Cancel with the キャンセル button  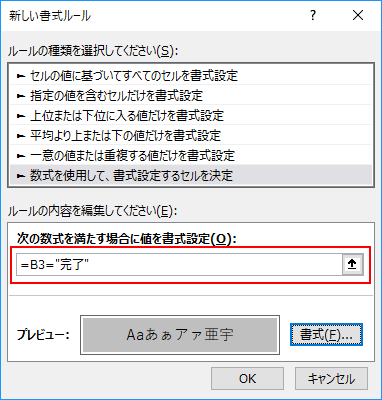point(331,379)
